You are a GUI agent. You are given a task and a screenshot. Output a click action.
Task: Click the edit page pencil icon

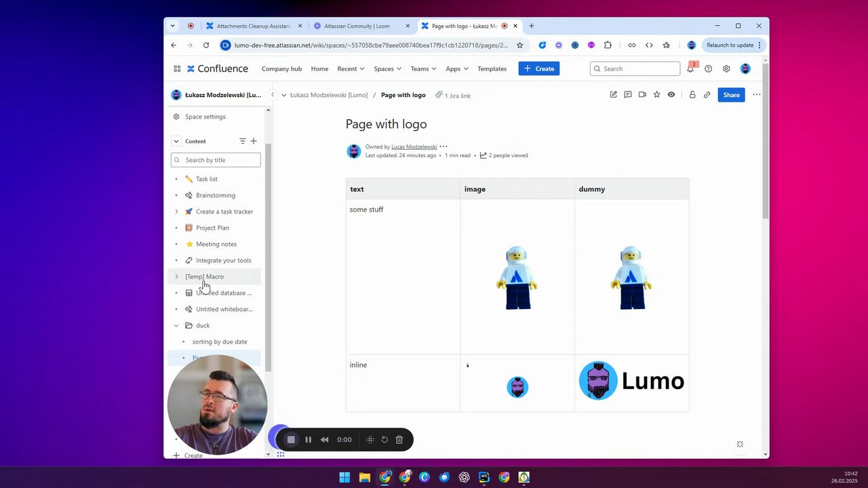click(x=613, y=95)
